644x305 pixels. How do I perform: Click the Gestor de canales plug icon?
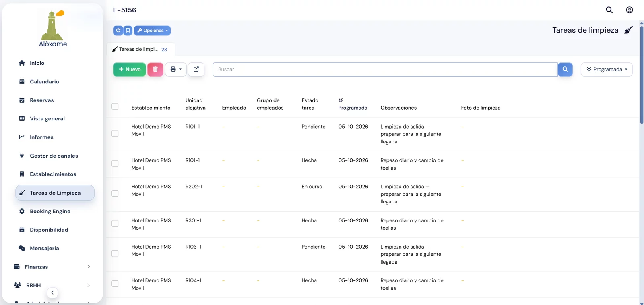22,156
